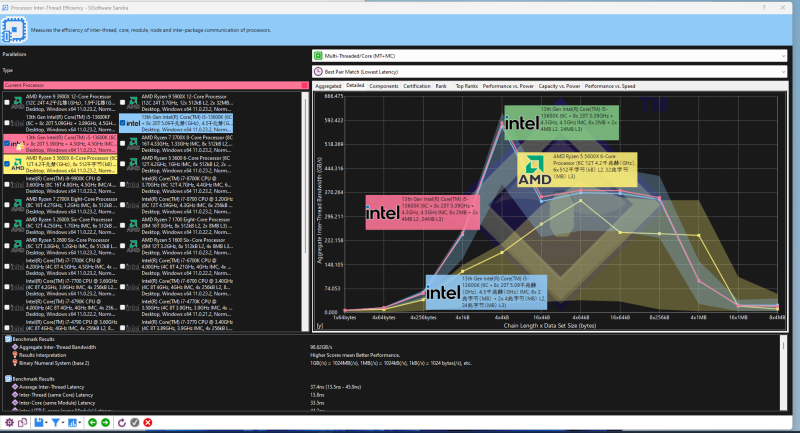Select the Detailed tab
Image resolution: width=800 pixels, height=433 pixels.
355,86
